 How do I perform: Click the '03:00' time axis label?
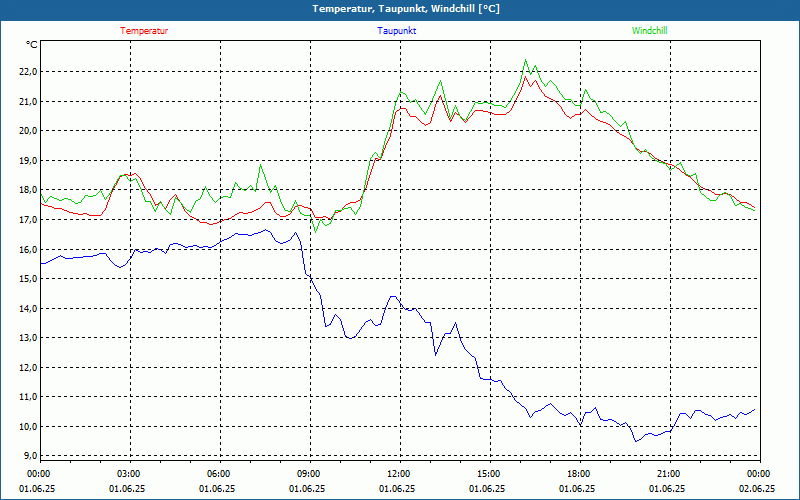tap(127, 474)
